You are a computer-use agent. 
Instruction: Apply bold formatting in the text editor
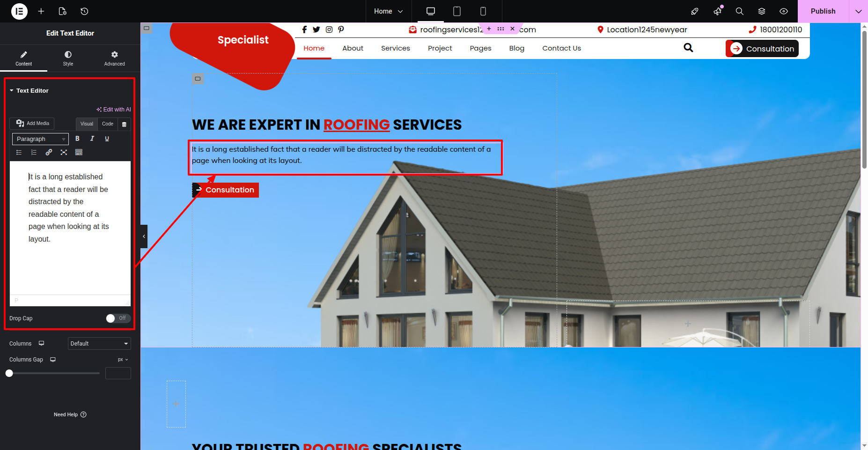pos(77,139)
